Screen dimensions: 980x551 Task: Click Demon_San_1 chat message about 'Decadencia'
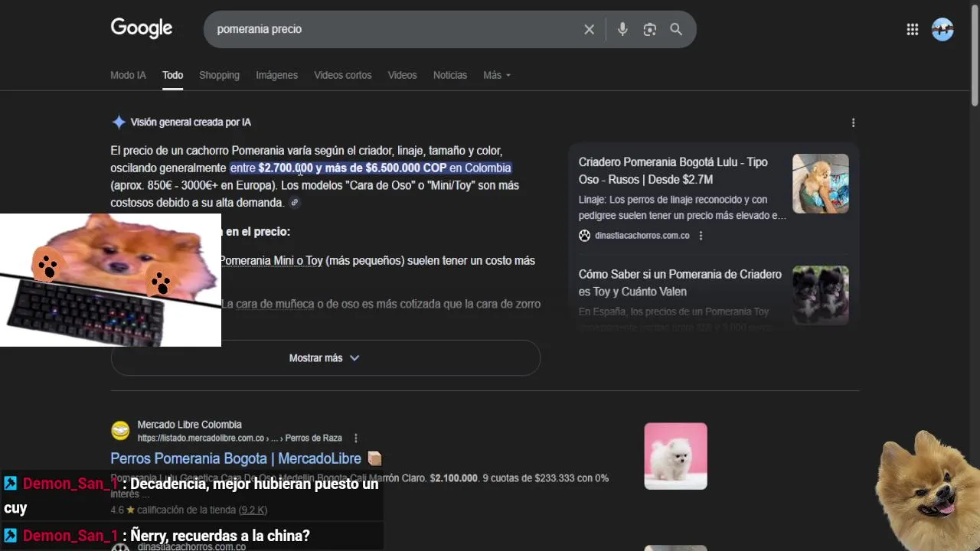(191, 495)
